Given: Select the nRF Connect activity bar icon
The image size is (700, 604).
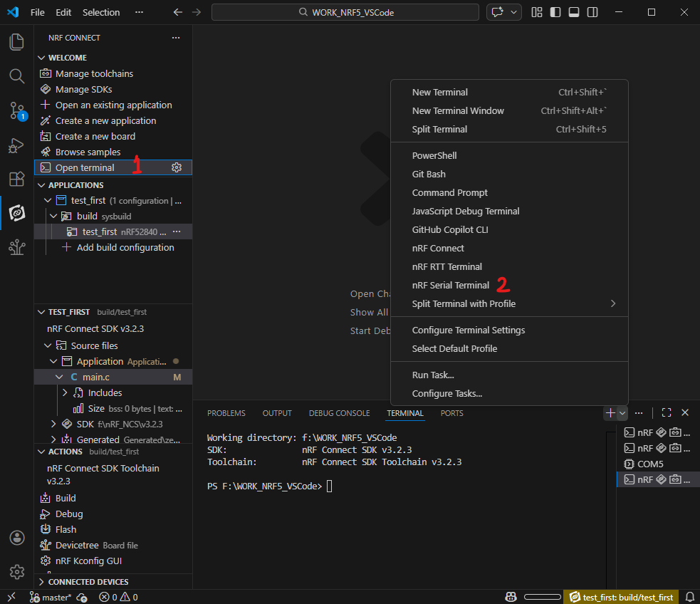Looking at the screenshot, I should pos(16,213).
